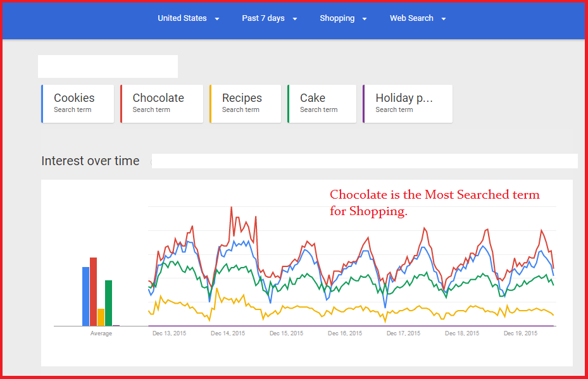Open the United States region dropdown
The image size is (588, 379).
pyautogui.click(x=188, y=18)
